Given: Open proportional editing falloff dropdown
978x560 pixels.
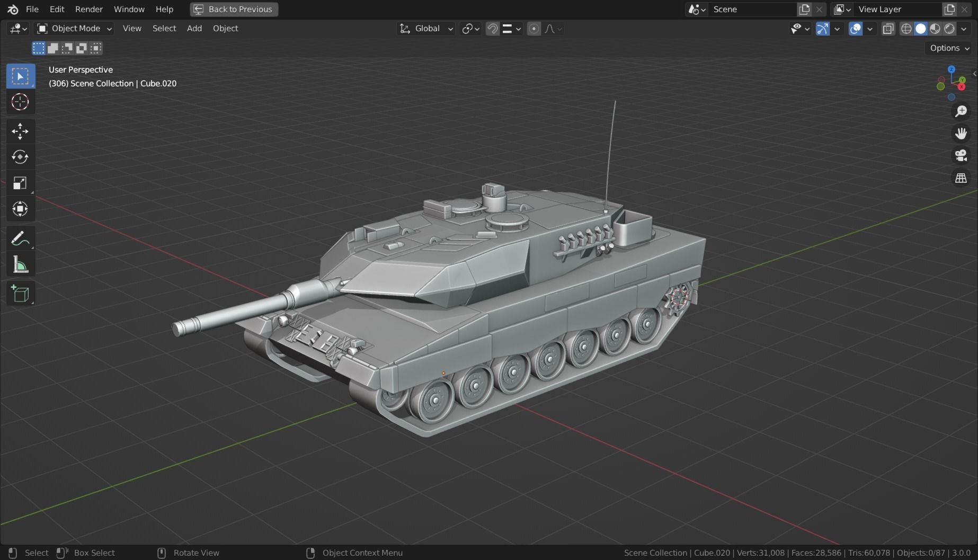Looking at the screenshot, I should click(553, 29).
